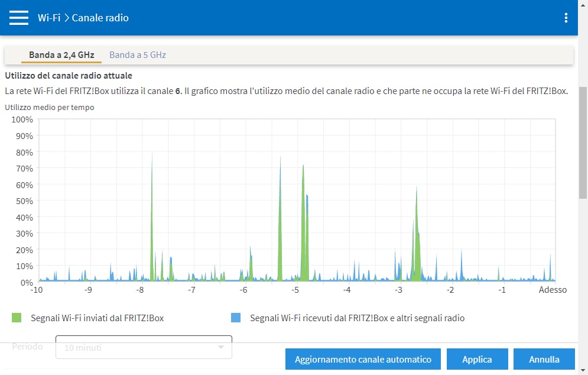This screenshot has height=375, width=588.
Task: Click the Segnali Wi-Fi ricevuti legend text
Action: tap(357, 318)
